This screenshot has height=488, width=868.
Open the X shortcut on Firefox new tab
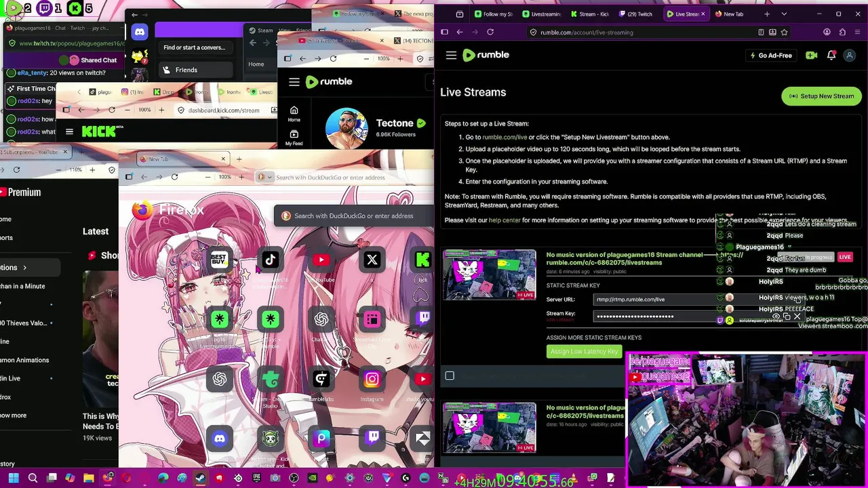pos(372,260)
